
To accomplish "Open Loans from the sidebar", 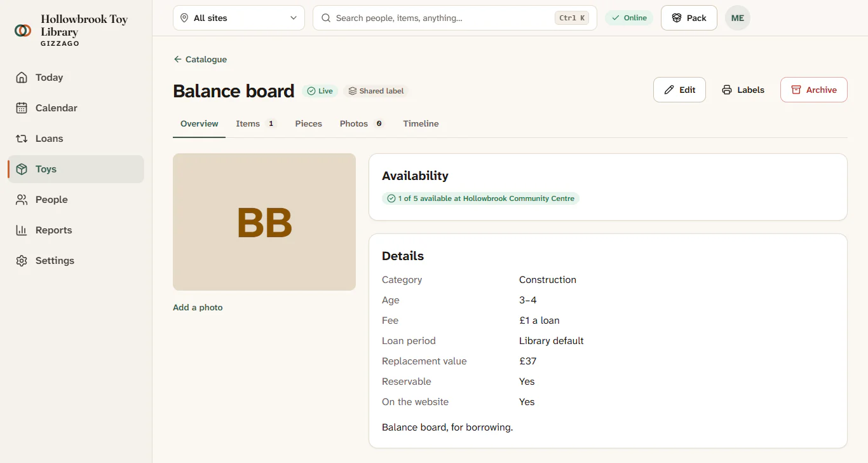I will 76,139.
